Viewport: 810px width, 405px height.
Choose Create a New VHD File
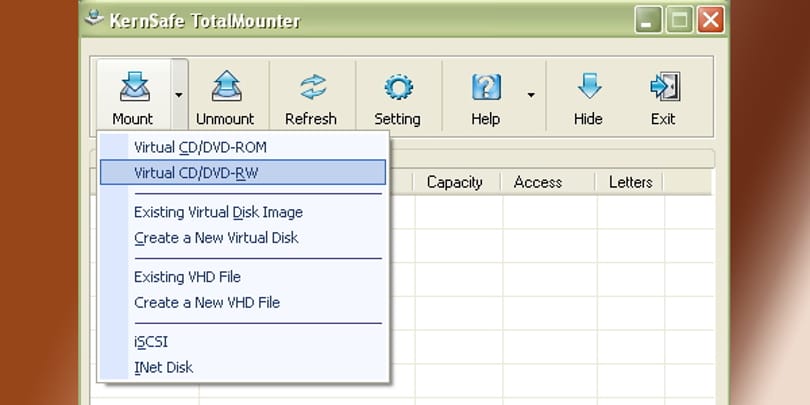243,302
